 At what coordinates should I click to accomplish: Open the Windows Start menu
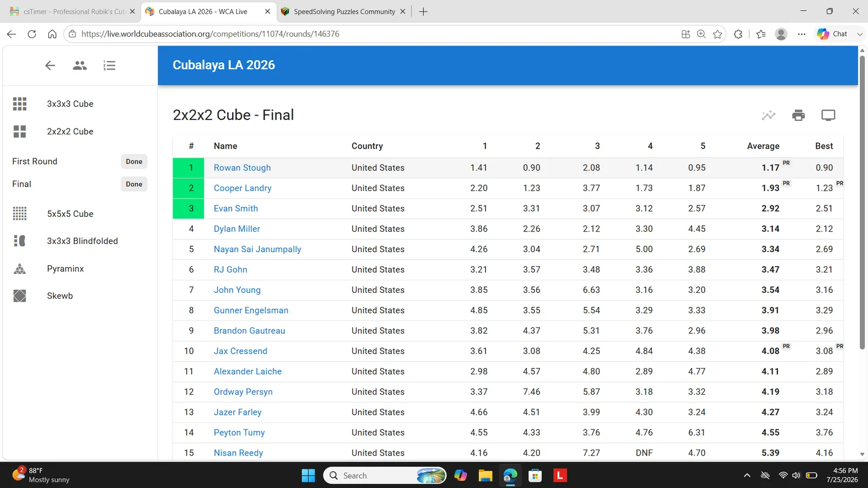pos(308,476)
